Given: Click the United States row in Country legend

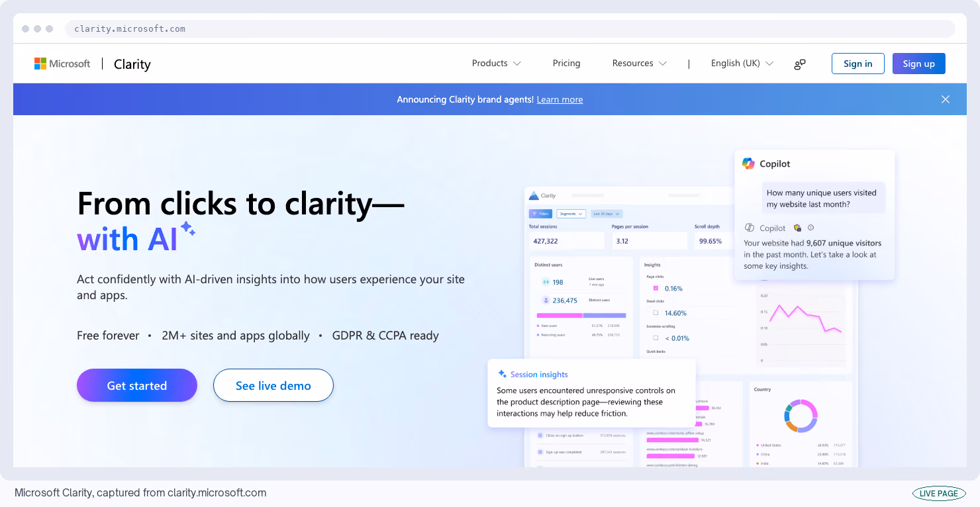Looking at the screenshot, I should point(801,445).
